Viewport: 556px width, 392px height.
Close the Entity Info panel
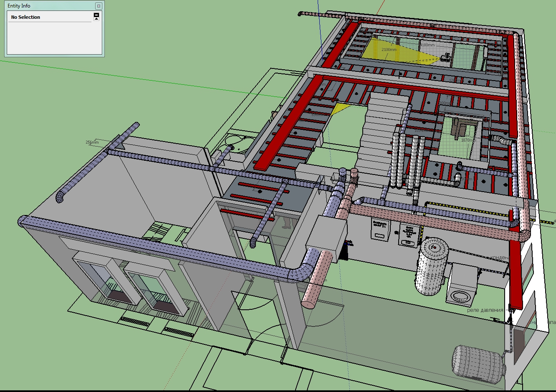[x=98, y=6]
